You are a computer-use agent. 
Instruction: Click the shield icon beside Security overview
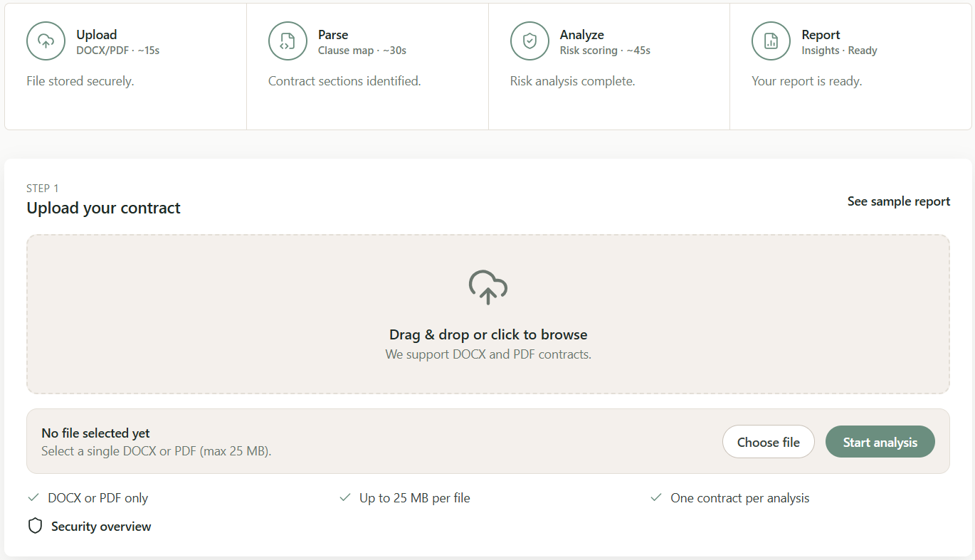click(x=35, y=525)
